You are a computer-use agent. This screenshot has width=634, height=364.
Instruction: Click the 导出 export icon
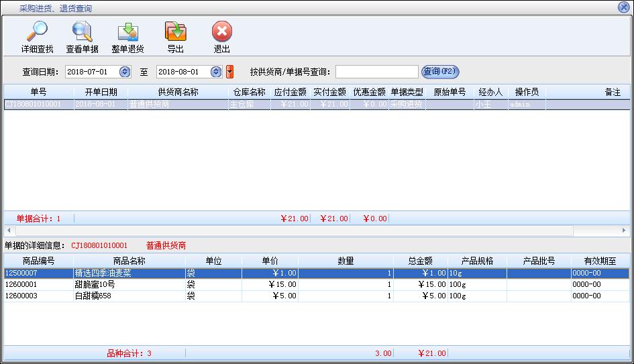[x=175, y=32]
